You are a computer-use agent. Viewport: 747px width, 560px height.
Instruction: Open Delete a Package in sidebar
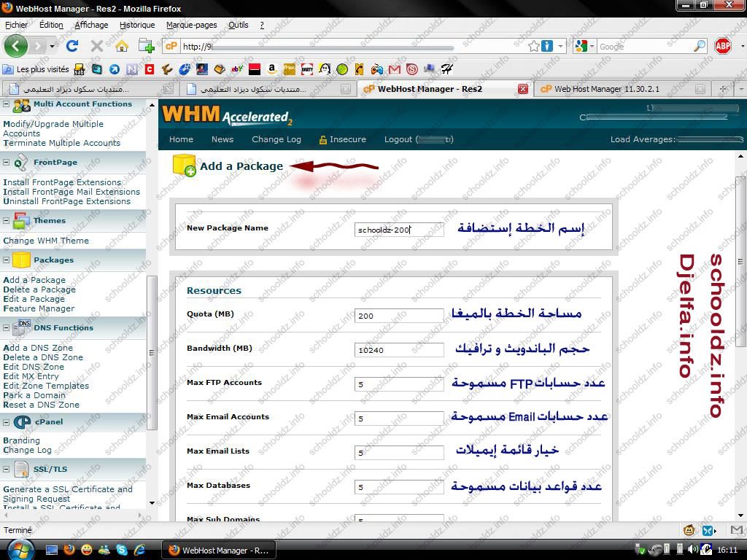tap(39, 289)
